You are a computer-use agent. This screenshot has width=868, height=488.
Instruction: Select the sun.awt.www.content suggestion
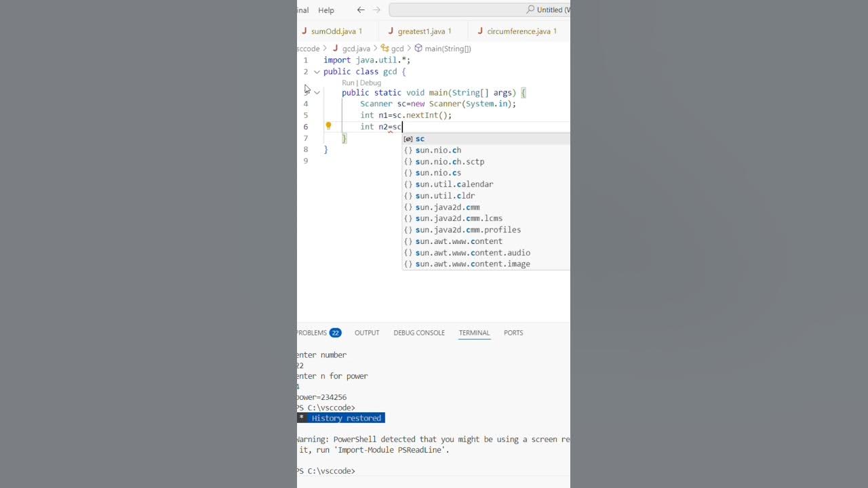click(486, 241)
